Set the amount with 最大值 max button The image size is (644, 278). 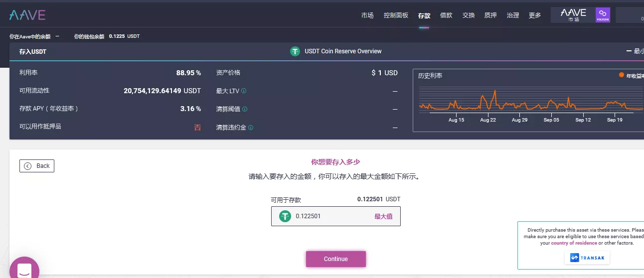383,216
